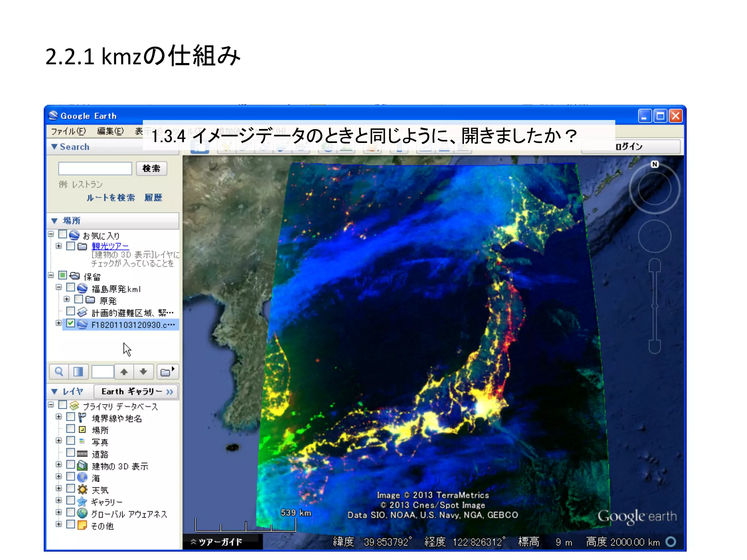Image resolution: width=747 pixels, height=560 pixels.
Task: Click the blank field in the Places toolbar
Action: [102, 372]
